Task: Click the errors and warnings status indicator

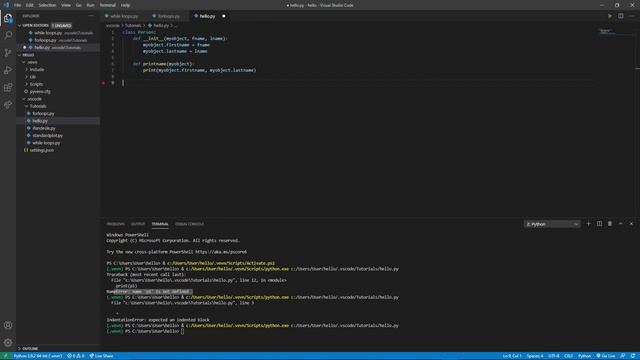Action: pyautogui.click(x=76, y=356)
